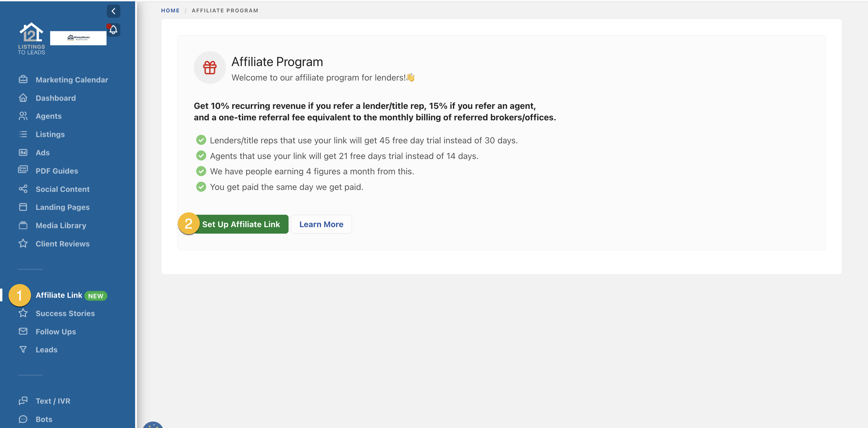This screenshot has width=868, height=428.
Task: Click the Ads sidebar icon
Action: pyautogui.click(x=23, y=152)
